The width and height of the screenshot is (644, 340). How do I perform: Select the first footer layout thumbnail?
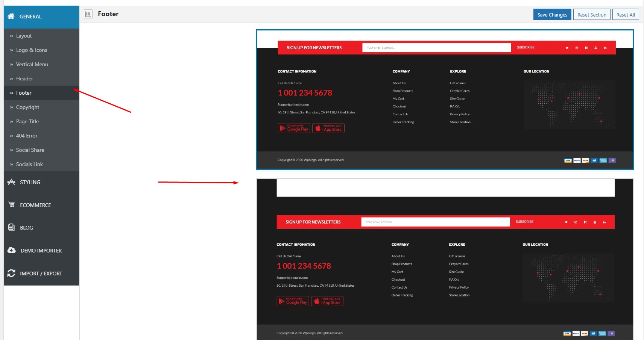tap(445, 100)
